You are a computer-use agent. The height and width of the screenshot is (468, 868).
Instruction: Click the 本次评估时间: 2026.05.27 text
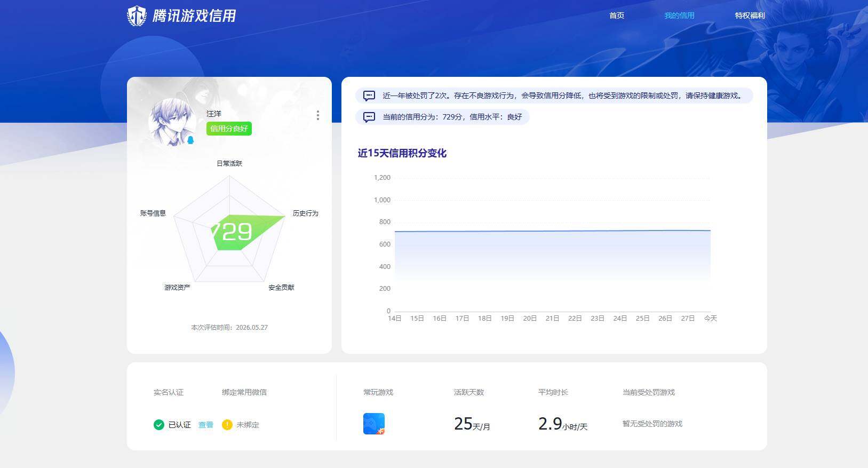point(229,327)
